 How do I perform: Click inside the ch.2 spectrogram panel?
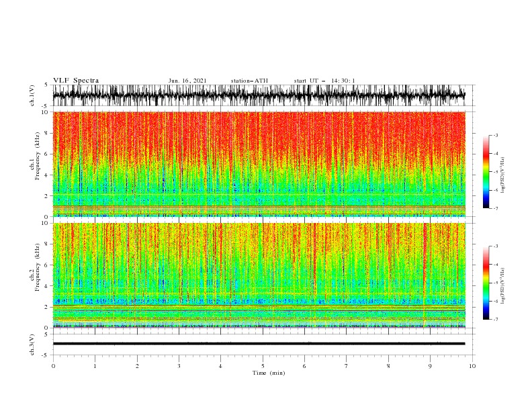[259, 275]
